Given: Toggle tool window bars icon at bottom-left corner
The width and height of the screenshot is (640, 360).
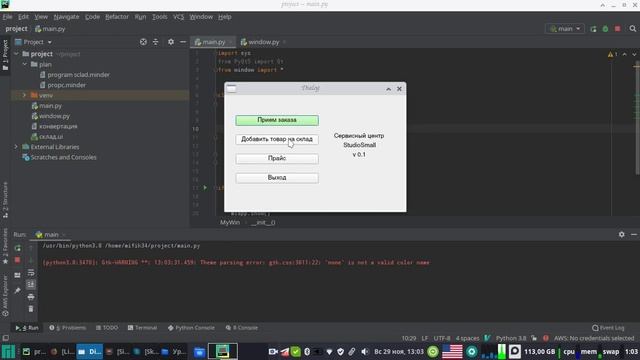Looking at the screenshot, I should (x=5, y=338).
